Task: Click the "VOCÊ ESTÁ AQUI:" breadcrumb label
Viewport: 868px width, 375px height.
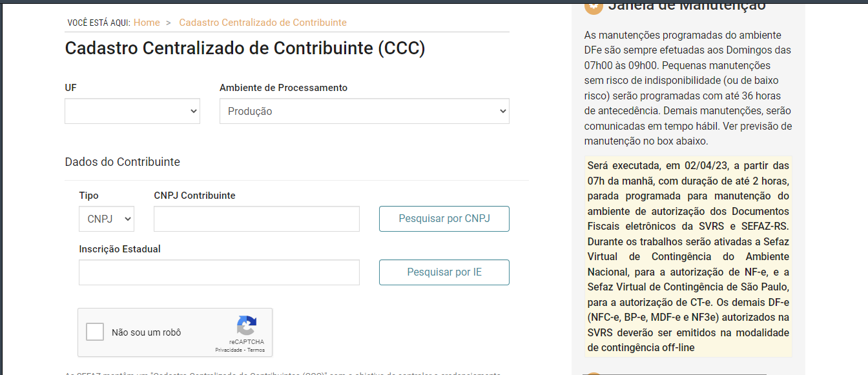Action: point(99,23)
